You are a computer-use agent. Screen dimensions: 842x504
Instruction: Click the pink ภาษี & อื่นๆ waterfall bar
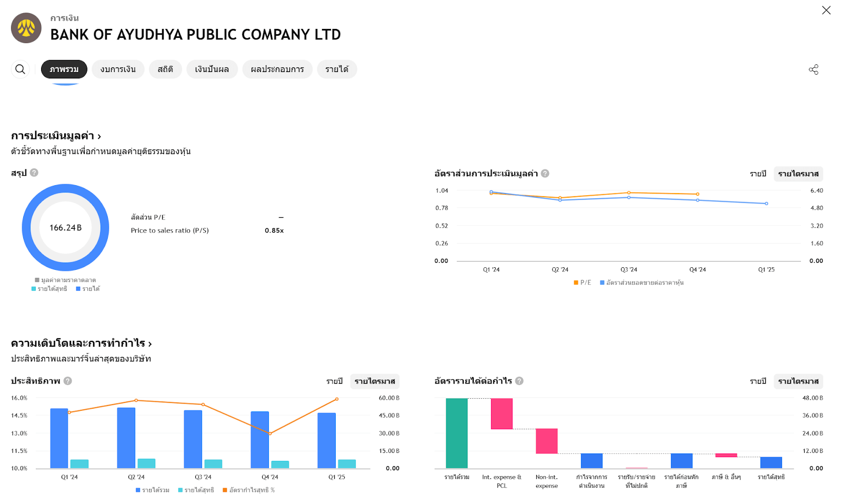click(726, 455)
